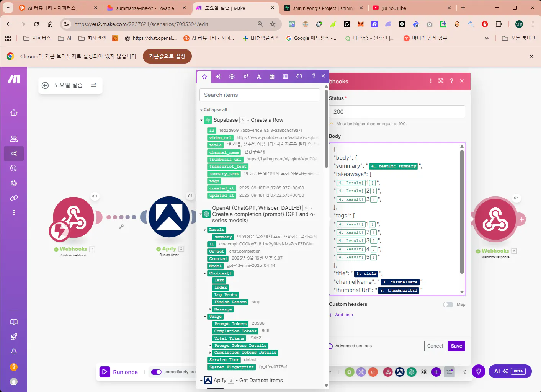Open the sidebar three-dot More menu
Screen dimensions: 541x392
[14, 212]
